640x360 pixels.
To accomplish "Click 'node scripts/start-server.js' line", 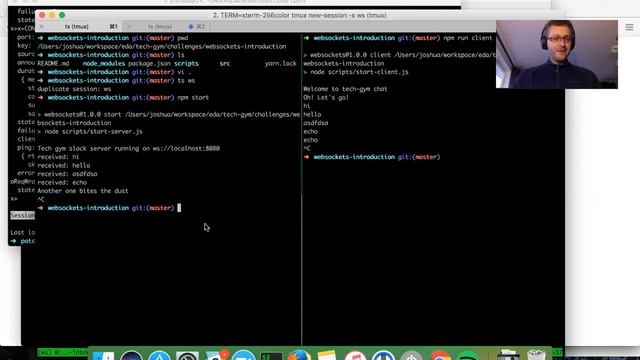I will pyautogui.click(x=90, y=132).
